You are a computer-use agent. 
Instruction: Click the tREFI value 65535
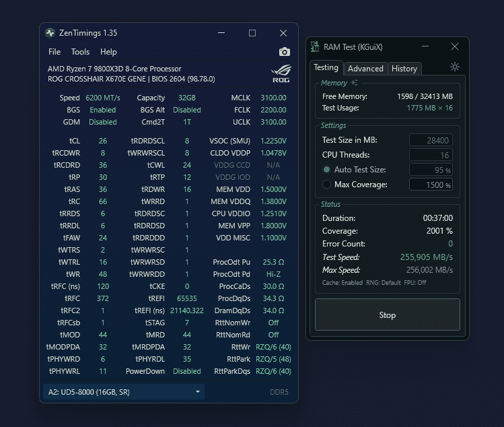click(187, 298)
